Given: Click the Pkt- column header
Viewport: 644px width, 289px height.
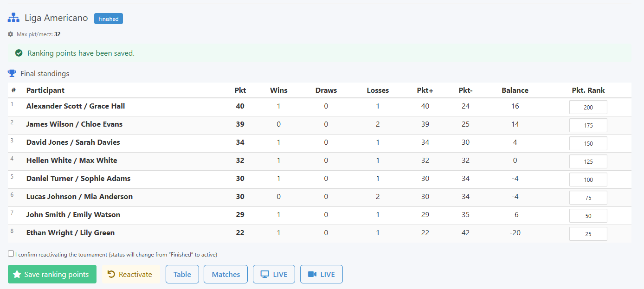Looking at the screenshot, I should [x=466, y=90].
